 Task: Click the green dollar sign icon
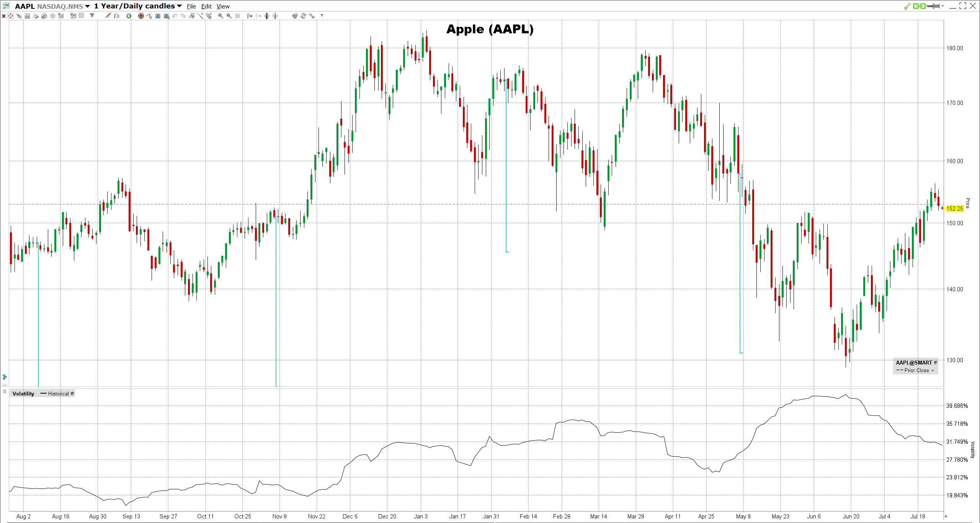[129, 16]
